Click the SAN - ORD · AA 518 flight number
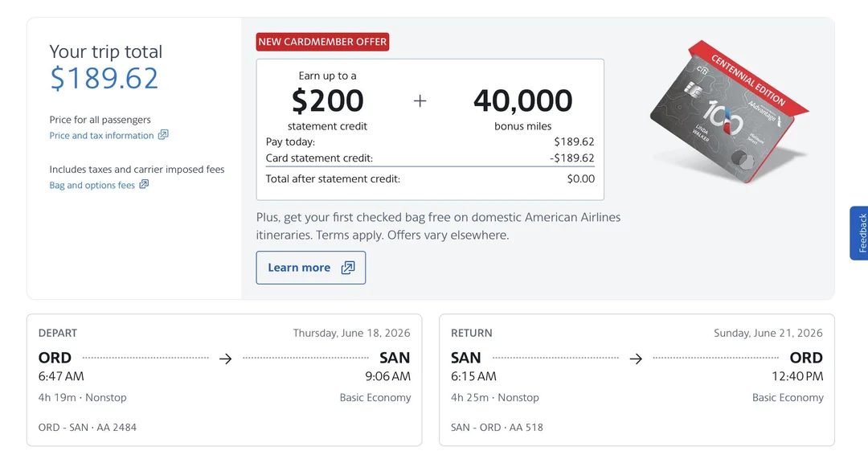Screen dimensions: 868x459 coord(497,428)
